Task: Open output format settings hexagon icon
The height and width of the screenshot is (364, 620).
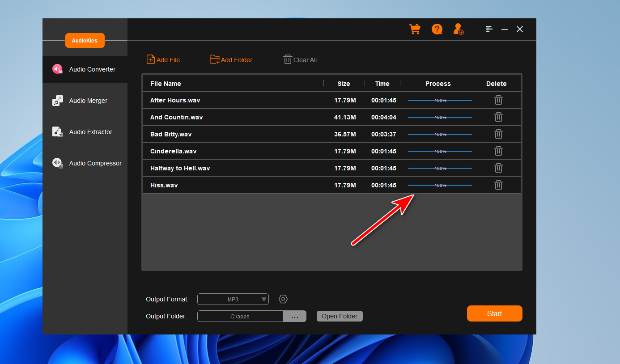Action: pos(283,299)
